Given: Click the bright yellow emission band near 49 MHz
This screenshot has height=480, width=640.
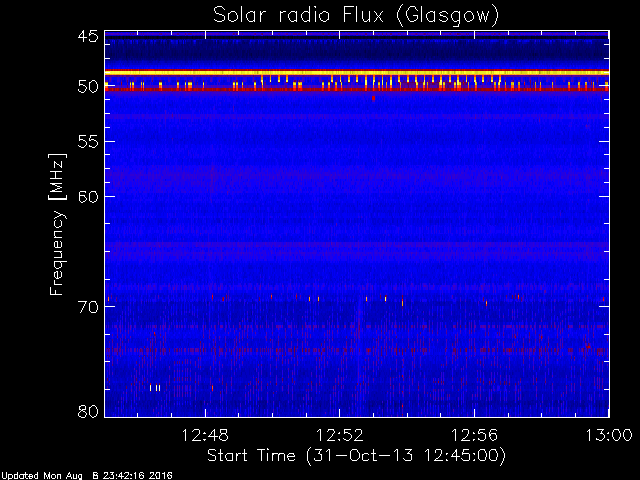Looking at the screenshot, I should (357, 73).
